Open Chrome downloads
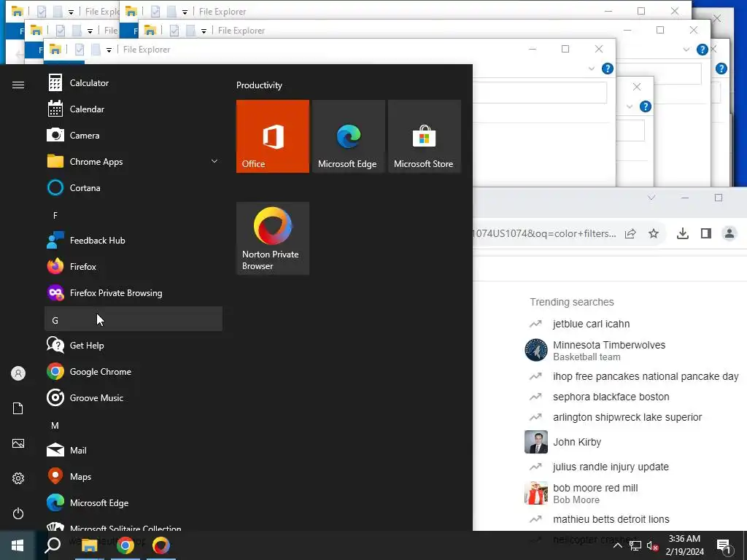747x560 pixels. click(x=683, y=233)
